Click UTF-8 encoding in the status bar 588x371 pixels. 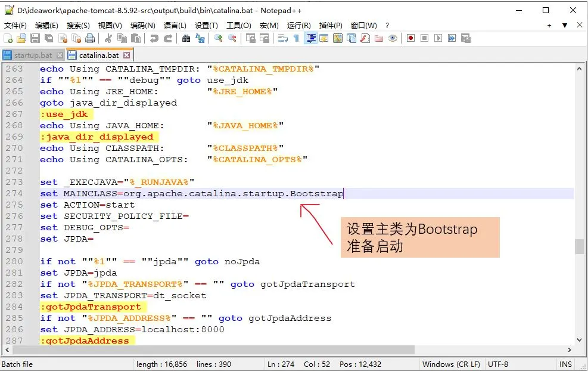[x=498, y=364]
